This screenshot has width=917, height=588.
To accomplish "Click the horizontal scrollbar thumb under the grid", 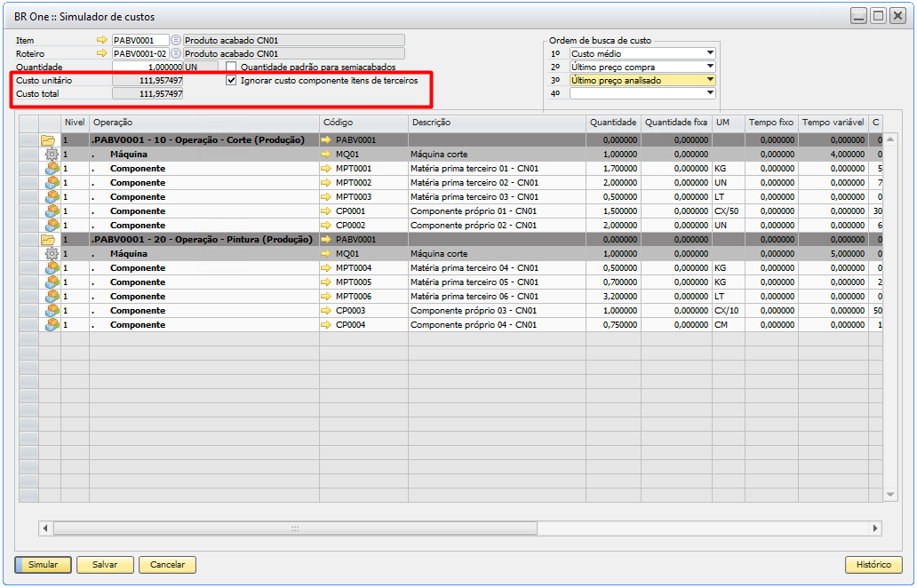I will [x=295, y=528].
